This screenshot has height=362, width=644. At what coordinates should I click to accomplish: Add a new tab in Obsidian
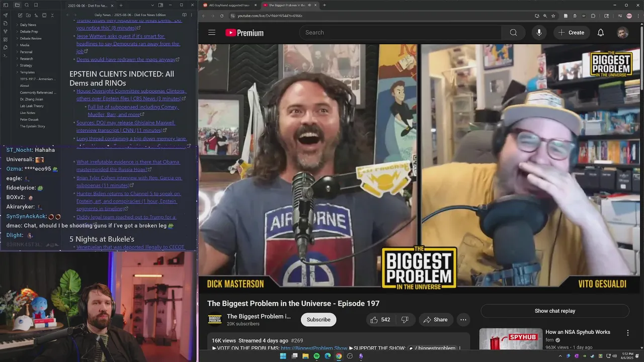(x=121, y=5)
